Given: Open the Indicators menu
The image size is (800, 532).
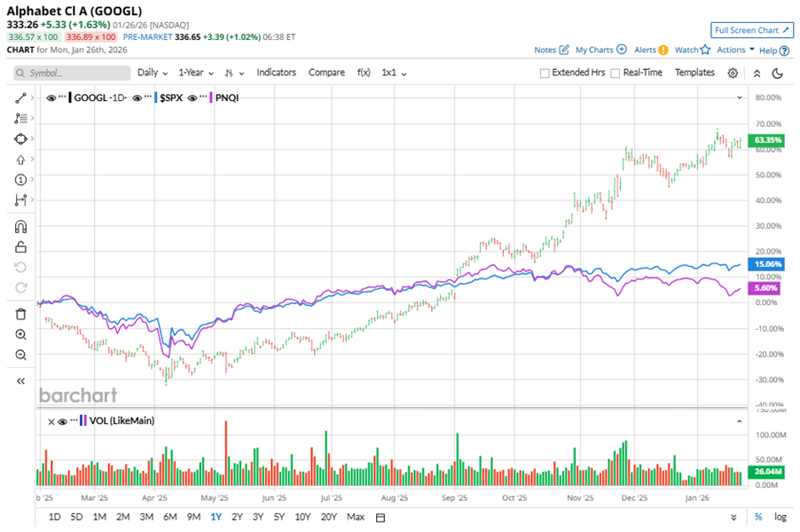Looking at the screenshot, I should pos(276,73).
